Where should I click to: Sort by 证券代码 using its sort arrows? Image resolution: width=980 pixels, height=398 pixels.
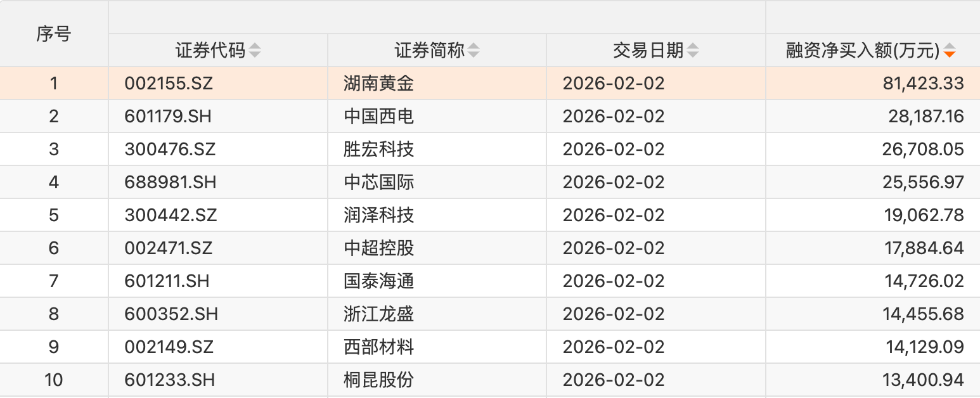coord(254,51)
